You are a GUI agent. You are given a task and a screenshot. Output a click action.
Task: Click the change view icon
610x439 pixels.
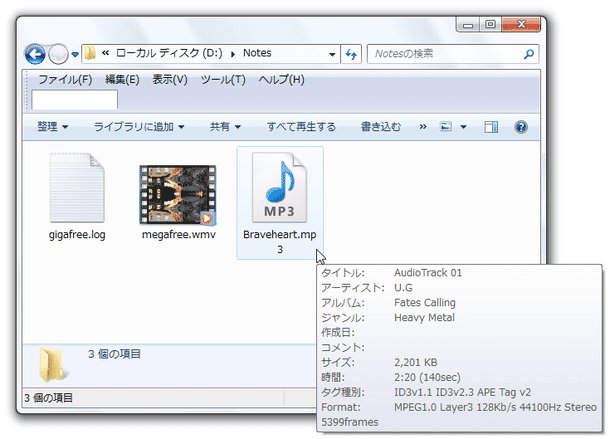(446, 126)
